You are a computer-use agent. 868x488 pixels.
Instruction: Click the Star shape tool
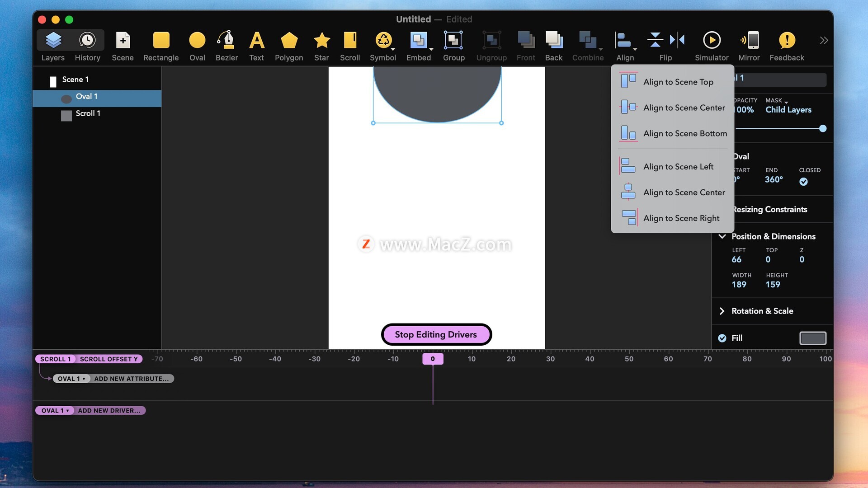coord(321,41)
